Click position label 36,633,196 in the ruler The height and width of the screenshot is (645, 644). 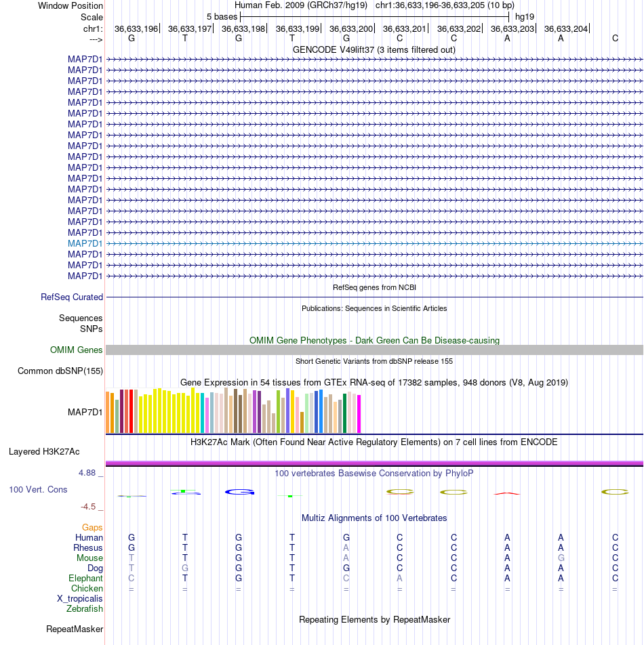136,28
